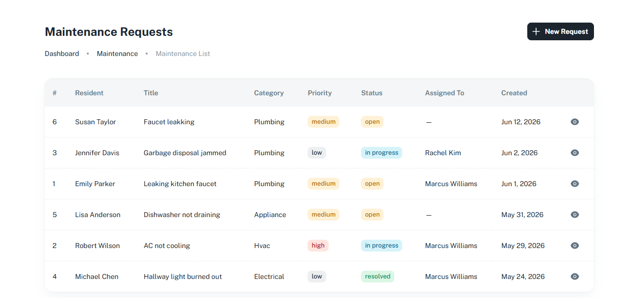The height and width of the screenshot is (305, 644).
Task: Click the date May 24, 2026
Action: (x=523, y=277)
